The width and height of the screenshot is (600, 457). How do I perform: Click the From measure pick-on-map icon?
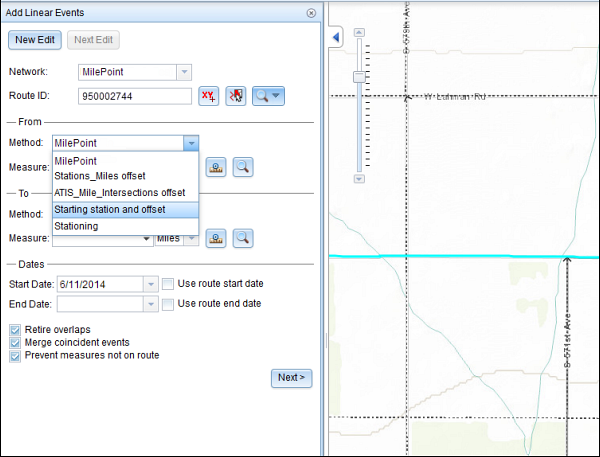coord(215,167)
